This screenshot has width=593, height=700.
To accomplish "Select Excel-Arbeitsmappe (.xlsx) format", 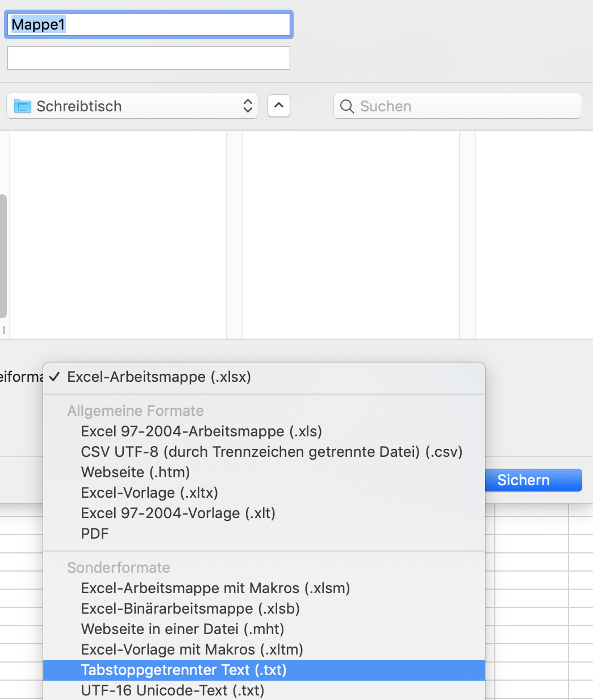I will click(264, 377).
